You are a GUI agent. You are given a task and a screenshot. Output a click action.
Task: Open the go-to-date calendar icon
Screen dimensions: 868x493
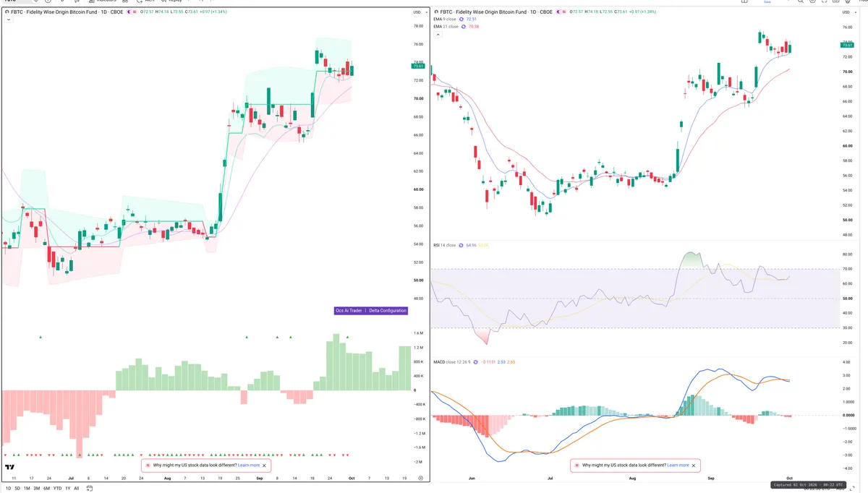coord(90,489)
